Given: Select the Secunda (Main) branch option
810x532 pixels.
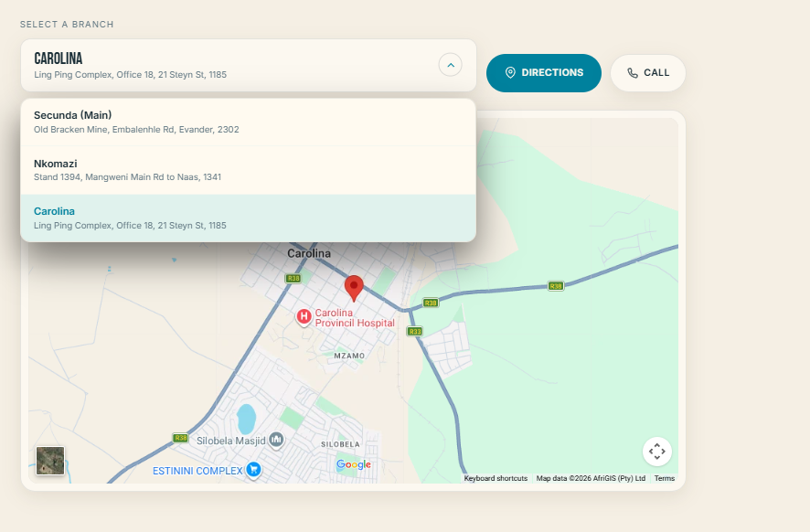Looking at the screenshot, I should click(248, 122).
